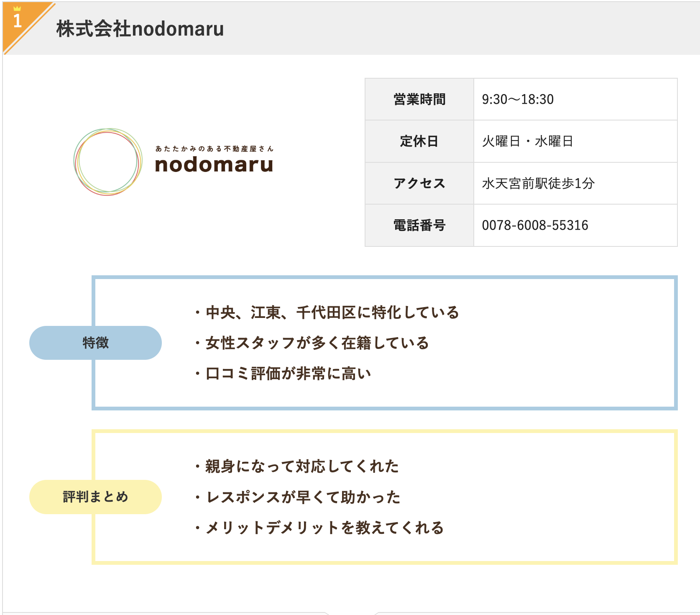Click the 水天宮前駅徒歩1分 access text

coord(538,183)
